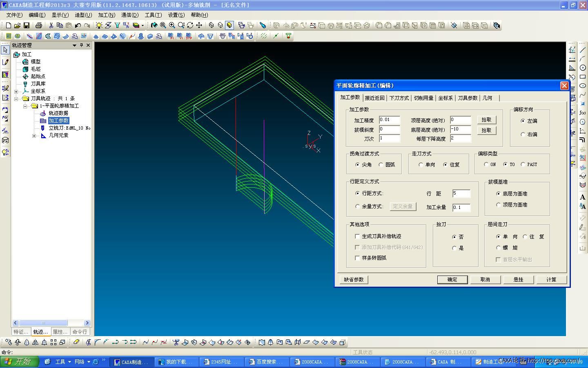Click the 加工精度 input field
The width and height of the screenshot is (588, 368).
[390, 120]
